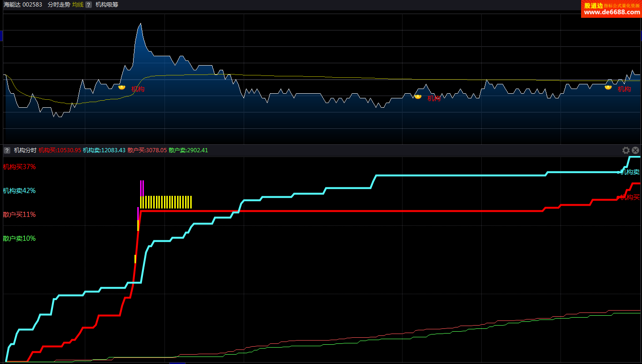Click the 散户买:3078.05 readout
The width and height of the screenshot is (642, 364).
pos(147,150)
